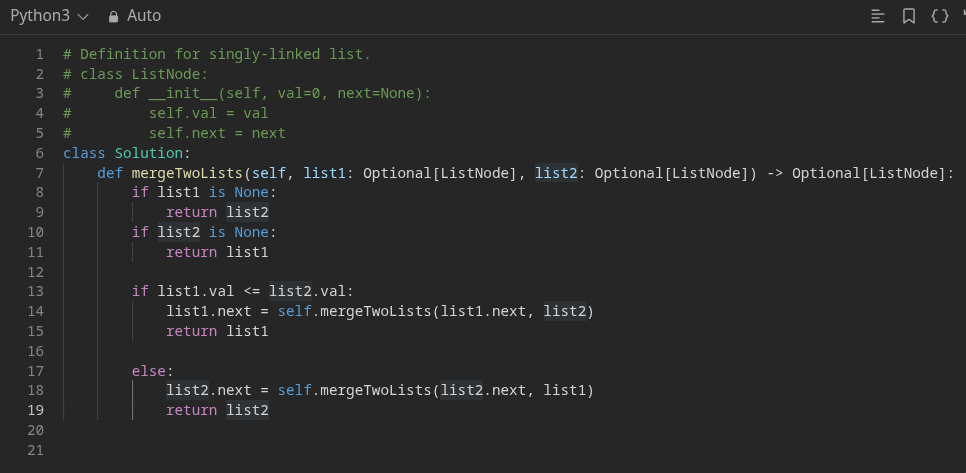Click line number 19 in the gutter
This screenshot has width=966, height=473.
pyautogui.click(x=36, y=410)
